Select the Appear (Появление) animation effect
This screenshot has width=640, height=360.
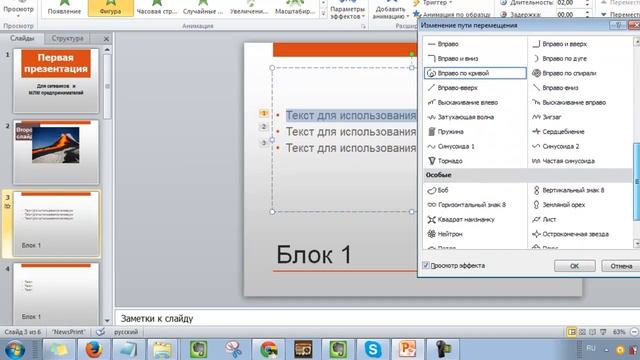64,7
